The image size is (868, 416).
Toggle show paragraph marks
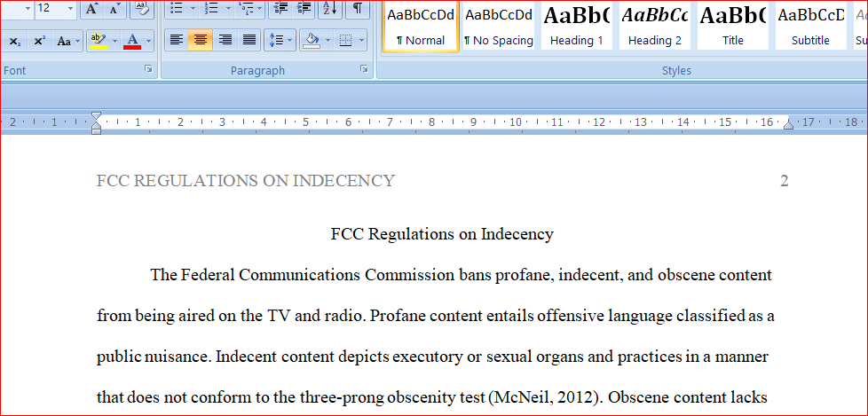pos(359,8)
